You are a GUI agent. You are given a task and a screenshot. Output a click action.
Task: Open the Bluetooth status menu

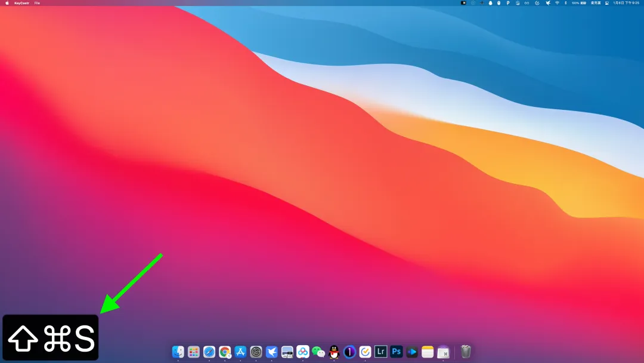565,3
